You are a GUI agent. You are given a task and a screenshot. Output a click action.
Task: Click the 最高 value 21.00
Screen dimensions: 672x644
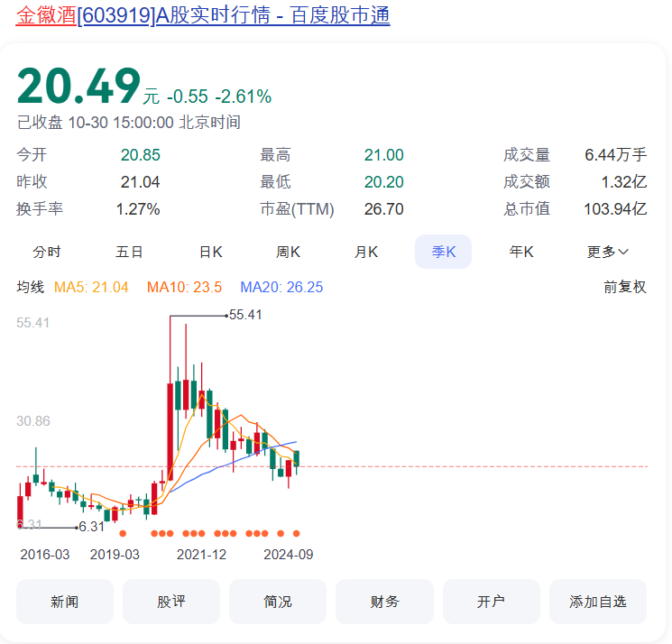[x=384, y=155]
